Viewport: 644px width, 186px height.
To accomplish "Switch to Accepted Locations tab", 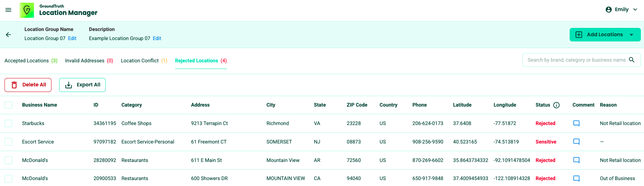I will coord(31,61).
